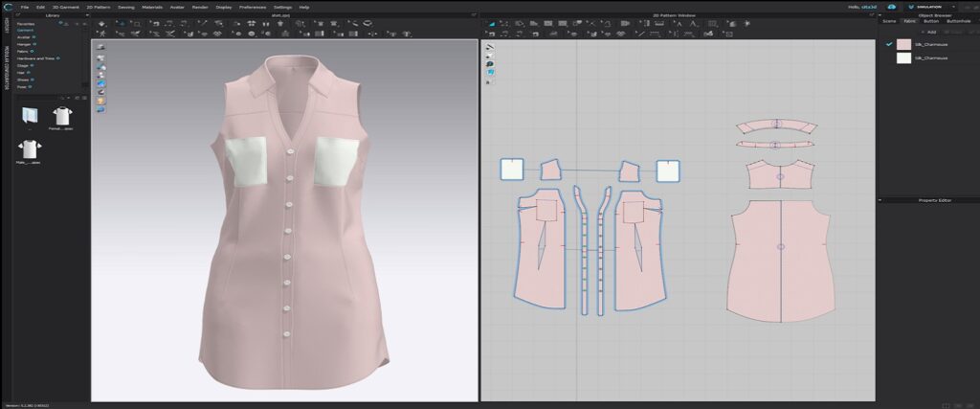
Task: Select Stage in the Library list
Action: pyautogui.click(x=23, y=65)
